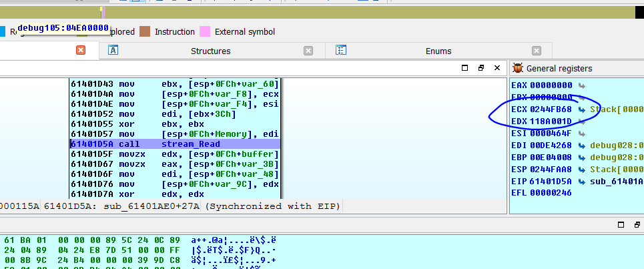Click the EBP register jump arrow

click(x=582, y=157)
